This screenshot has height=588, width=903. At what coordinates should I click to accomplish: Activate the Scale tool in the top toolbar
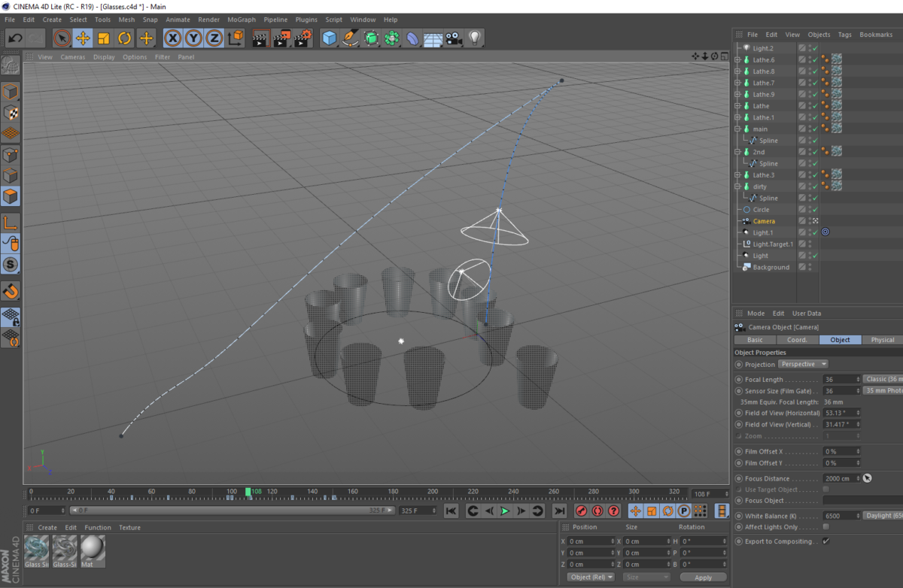(104, 38)
